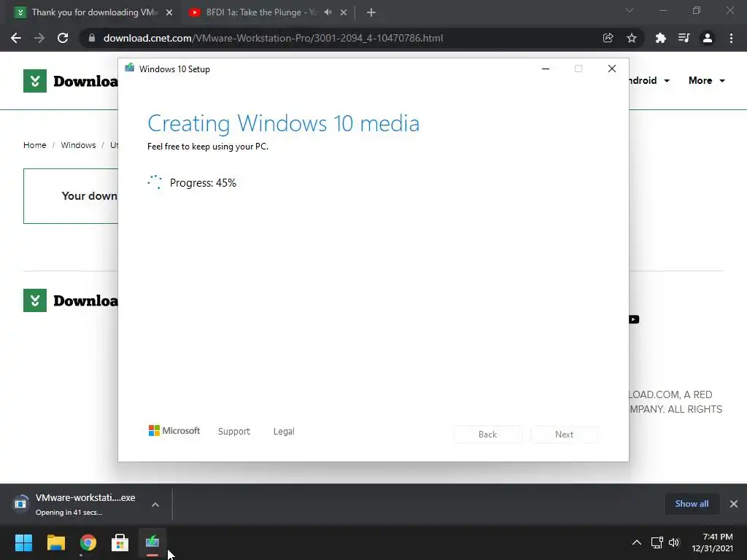Viewport: 747px width, 560px height.
Task: Open the Windows breadcrumb link
Action: click(78, 145)
